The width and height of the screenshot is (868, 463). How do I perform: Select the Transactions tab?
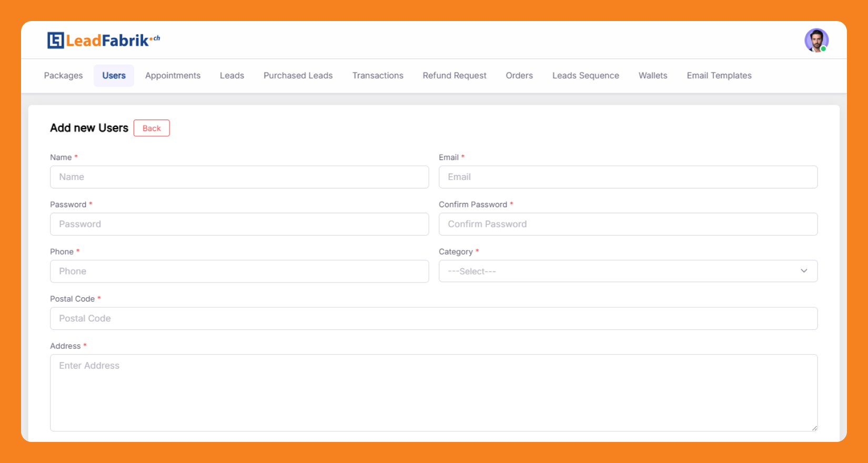(378, 76)
